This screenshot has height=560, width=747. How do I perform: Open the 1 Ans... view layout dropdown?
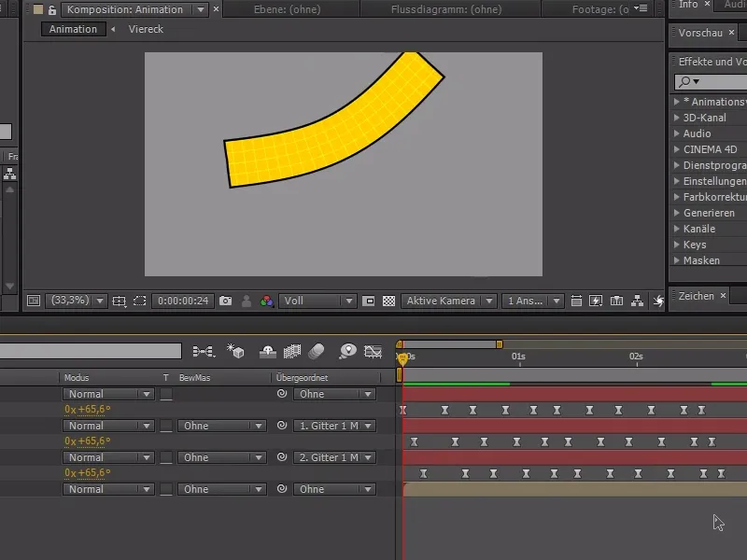tap(532, 301)
